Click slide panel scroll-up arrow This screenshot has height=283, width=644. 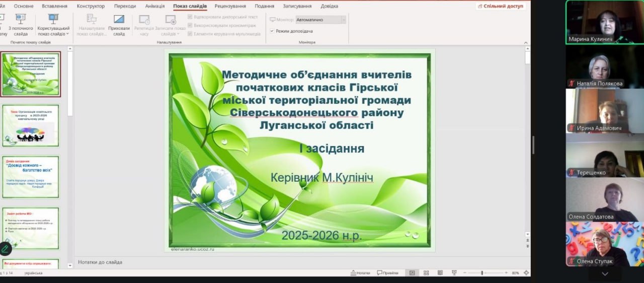coord(69,48)
